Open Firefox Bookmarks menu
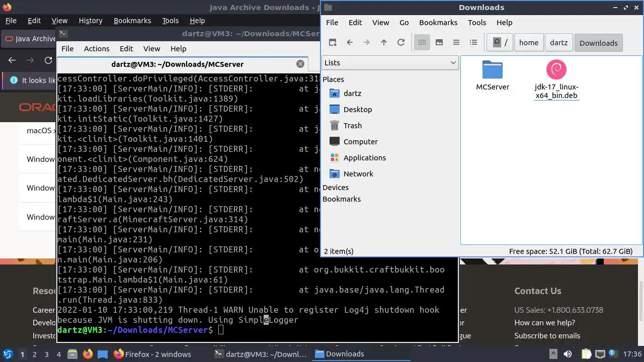Screen dimensions: 644x362 (x=132, y=21)
